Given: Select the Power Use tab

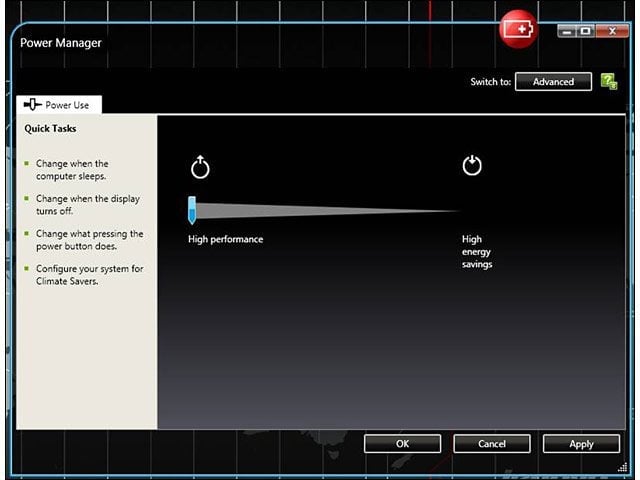Looking at the screenshot, I should (59, 105).
